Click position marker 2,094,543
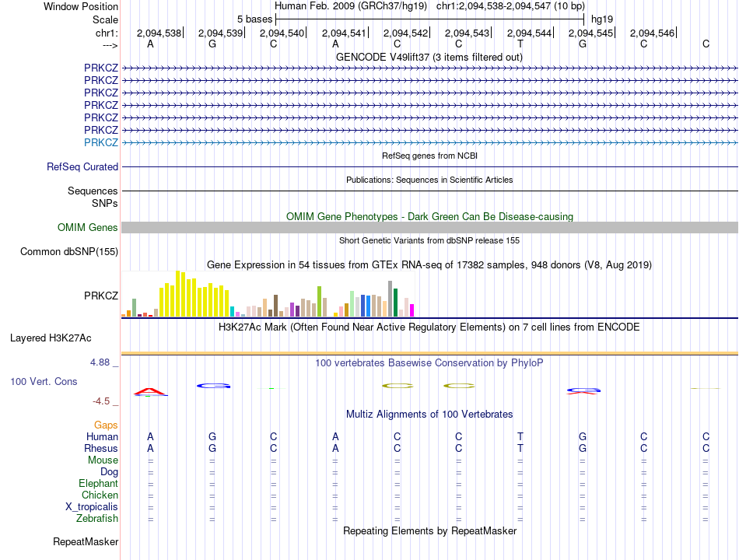The height and width of the screenshot is (560, 739). [x=468, y=33]
